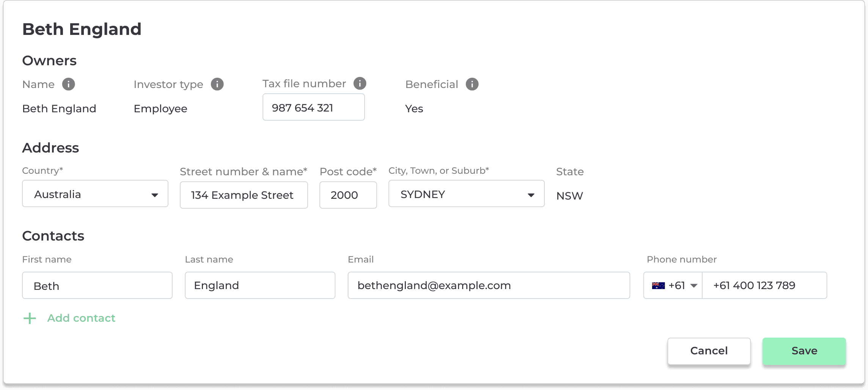
Task: Click the info icon beside Name
Action: click(x=69, y=84)
